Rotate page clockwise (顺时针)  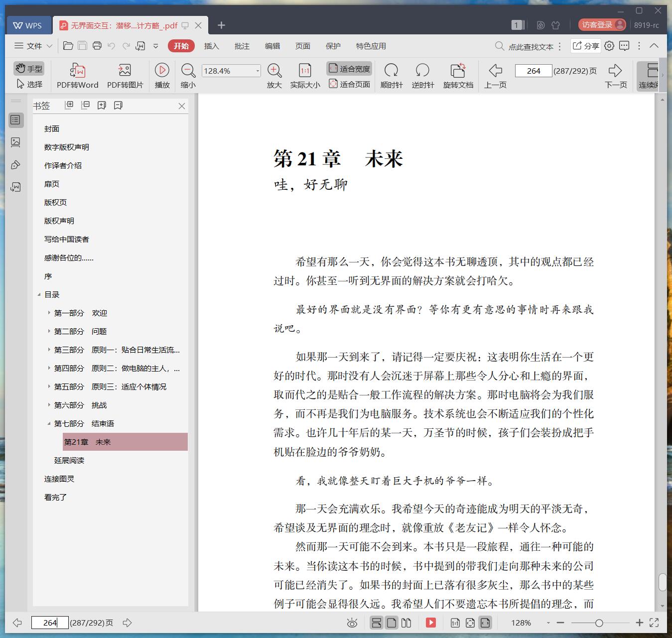point(391,76)
